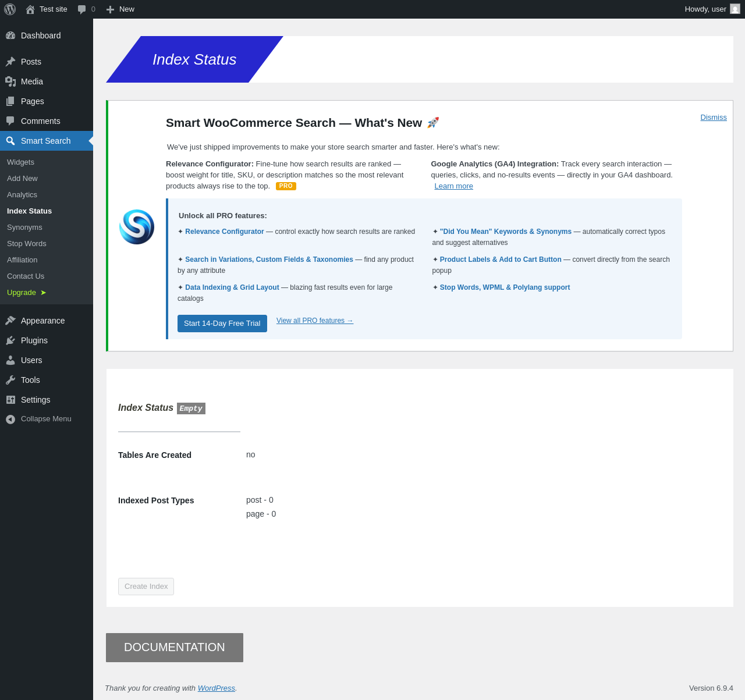Click the Appearance paintbrush icon

click(10, 321)
